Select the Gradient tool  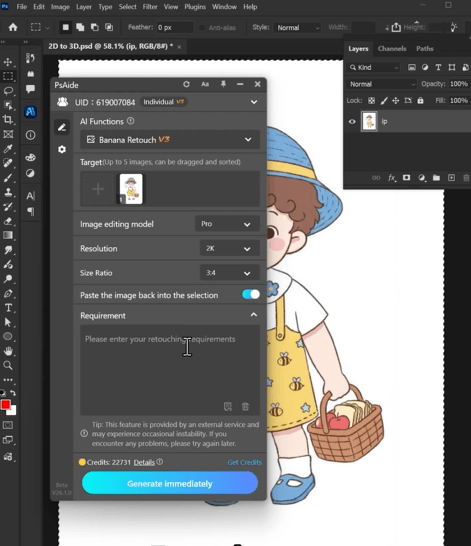pyautogui.click(x=8, y=235)
